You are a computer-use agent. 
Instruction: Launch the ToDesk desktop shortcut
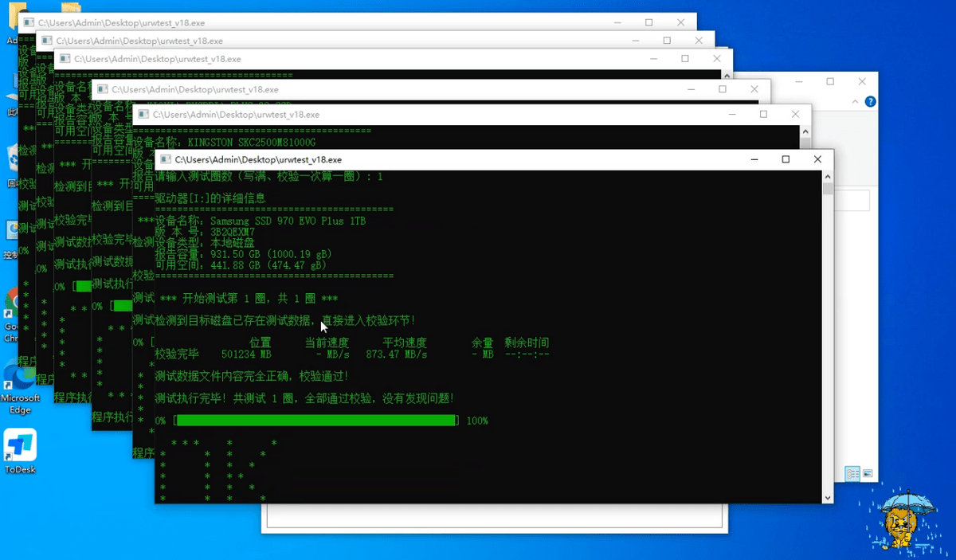(20, 452)
